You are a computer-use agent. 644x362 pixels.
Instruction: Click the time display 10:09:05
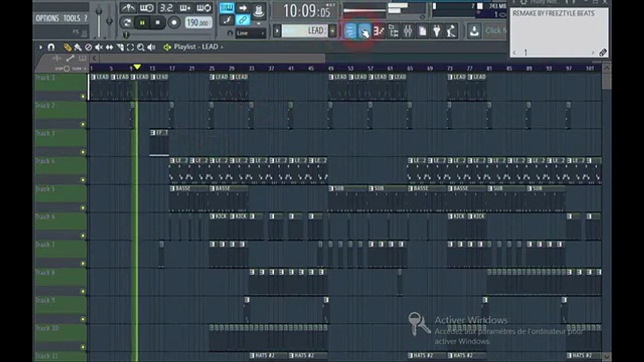[306, 10]
